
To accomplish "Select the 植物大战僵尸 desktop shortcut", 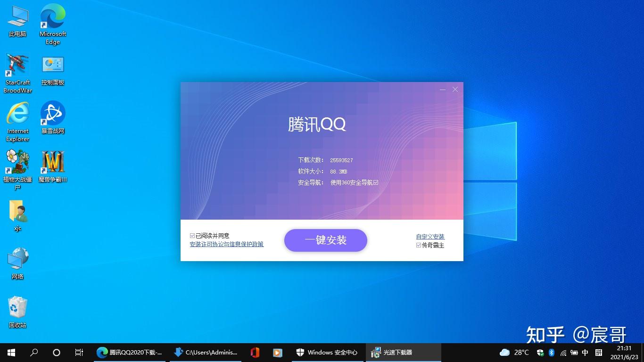I will tap(18, 170).
